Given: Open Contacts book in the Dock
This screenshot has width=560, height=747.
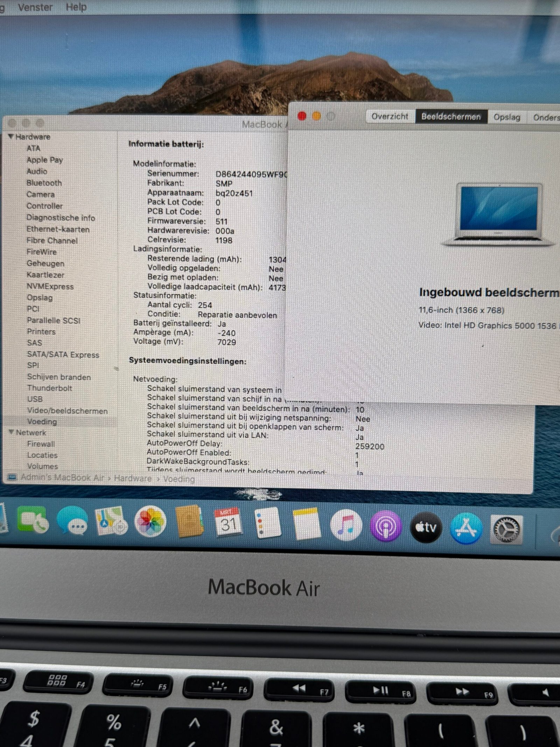Looking at the screenshot, I should tap(189, 522).
